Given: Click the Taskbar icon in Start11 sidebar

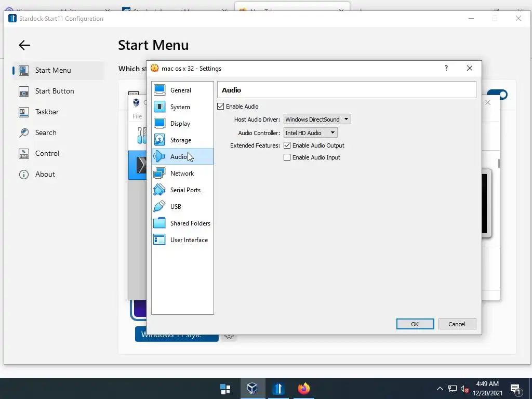Looking at the screenshot, I should (x=24, y=112).
